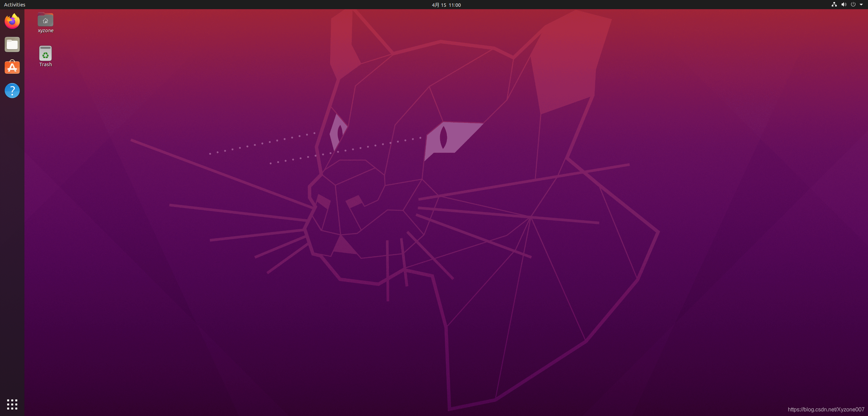The image size is (868, 416).
Task: Open Ubuntu Software from the dock
Action: 12,67
